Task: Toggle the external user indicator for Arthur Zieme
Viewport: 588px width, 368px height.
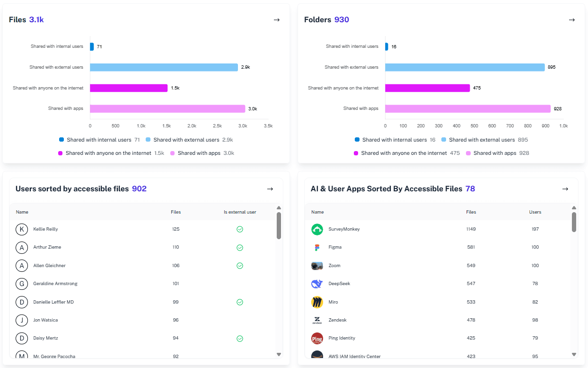Action: tap(240, 247)
